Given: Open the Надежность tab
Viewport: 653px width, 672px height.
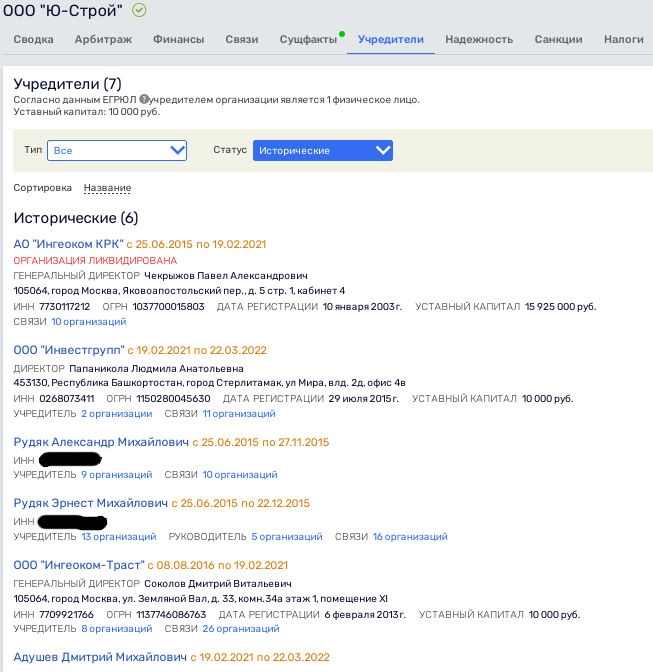Looking at the screenshot, I should point(478,40).
